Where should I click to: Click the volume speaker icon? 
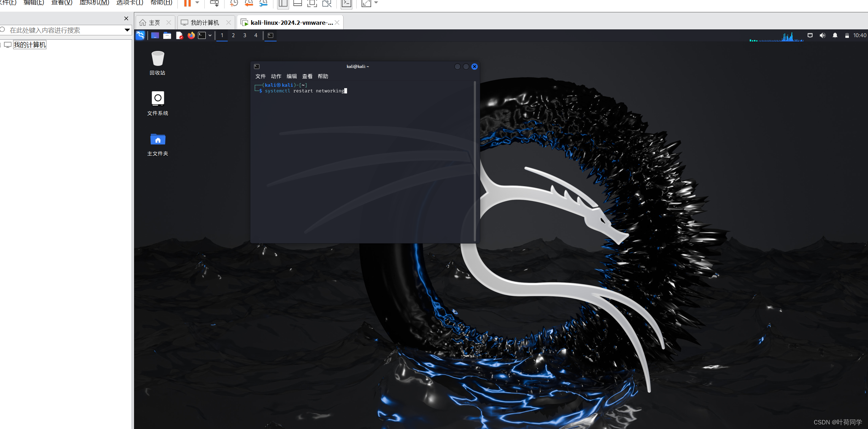[823, 35]
